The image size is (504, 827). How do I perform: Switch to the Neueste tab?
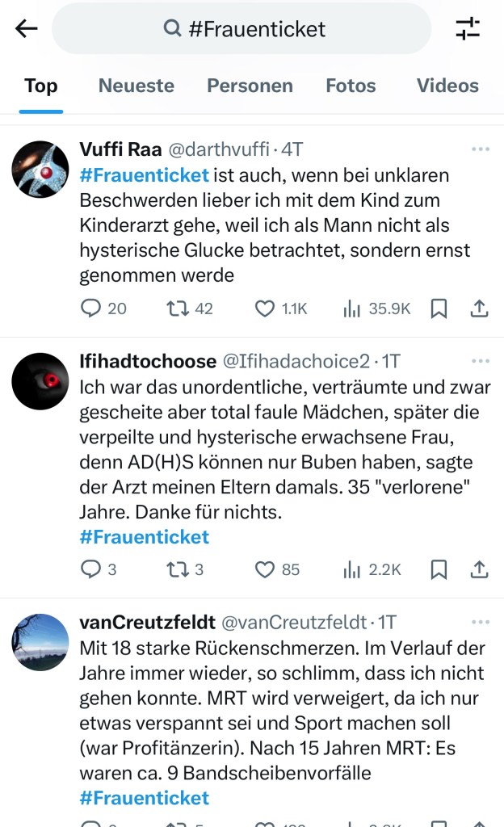tap(136, 86)
